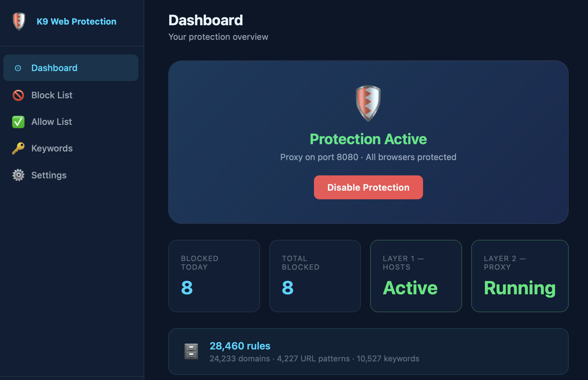Click the '24,233 domains' breakdown line
Image resolution: width=588 pixels, height=380 pixels.
tap(314, 359)
